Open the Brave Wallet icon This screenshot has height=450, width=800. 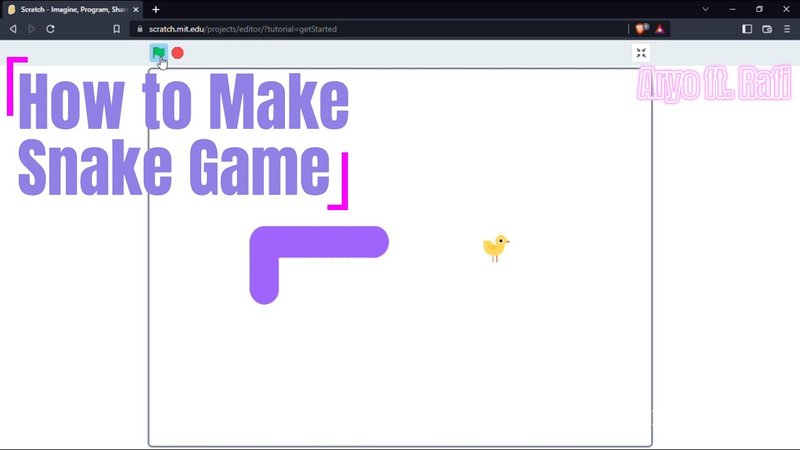coord(767,29)
